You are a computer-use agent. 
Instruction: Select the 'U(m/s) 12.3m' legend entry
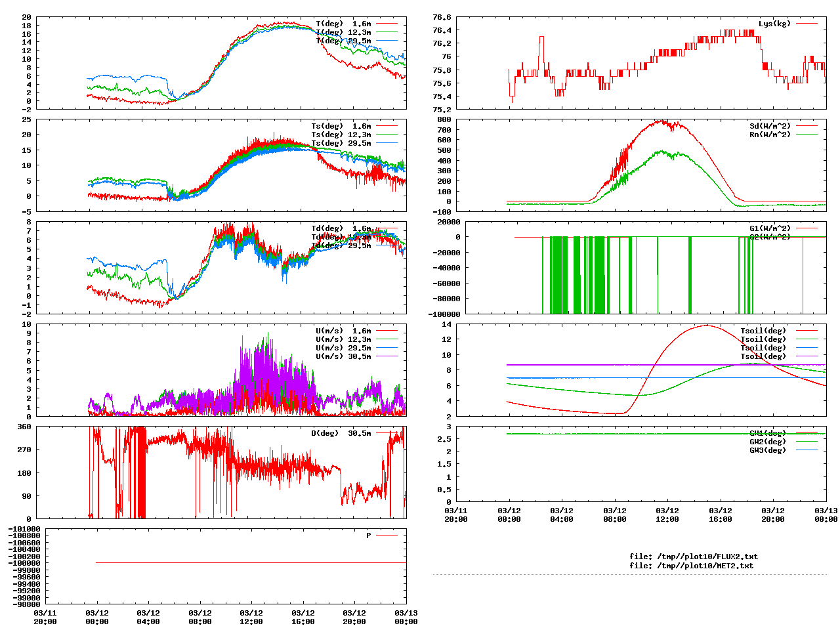tap(343, 339)
